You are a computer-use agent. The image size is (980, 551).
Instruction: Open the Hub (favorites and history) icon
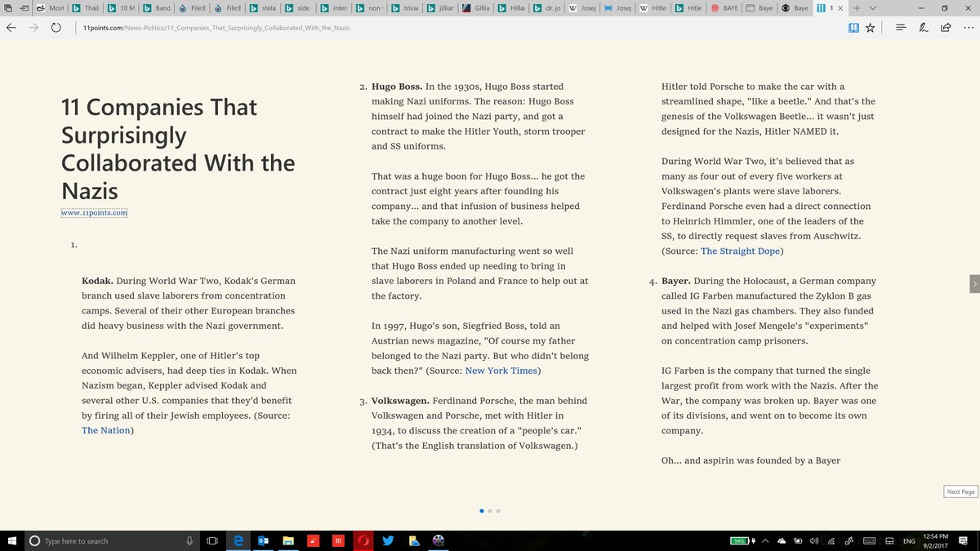[901, 27]
